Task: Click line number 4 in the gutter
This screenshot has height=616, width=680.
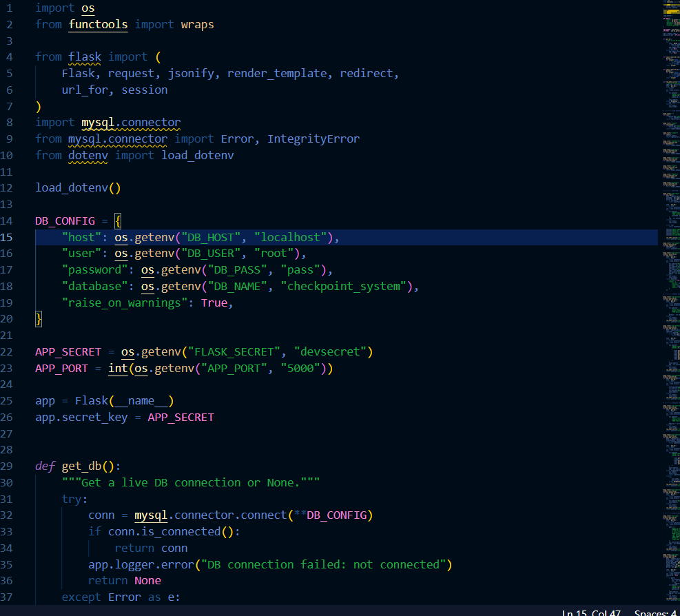Action: (9, 57)
